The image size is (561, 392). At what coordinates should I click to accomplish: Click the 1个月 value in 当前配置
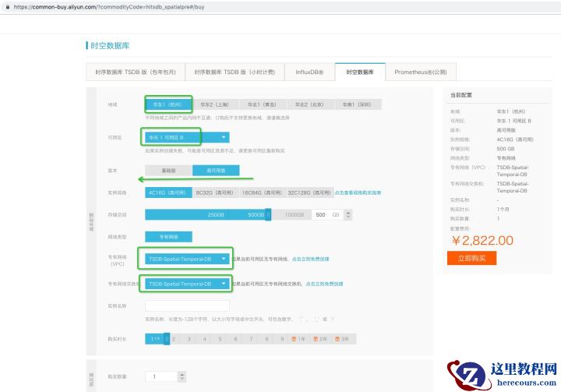503,209
